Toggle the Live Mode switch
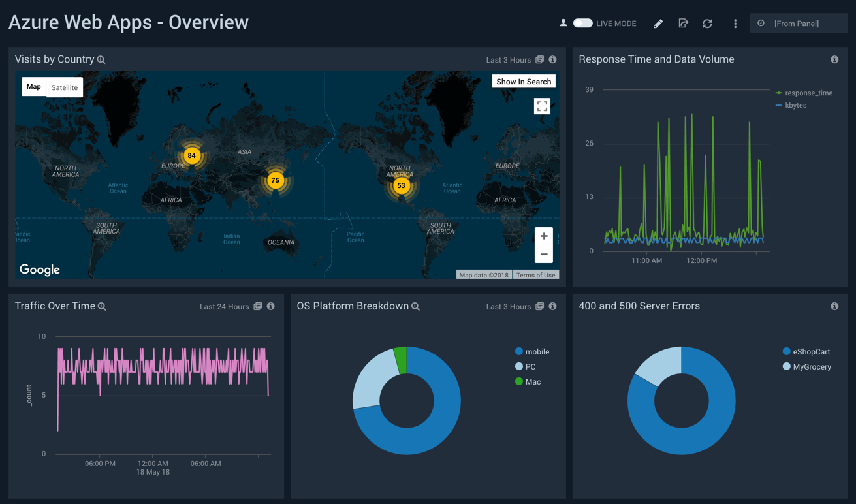The image size is (856, 504). coord(582,24)
